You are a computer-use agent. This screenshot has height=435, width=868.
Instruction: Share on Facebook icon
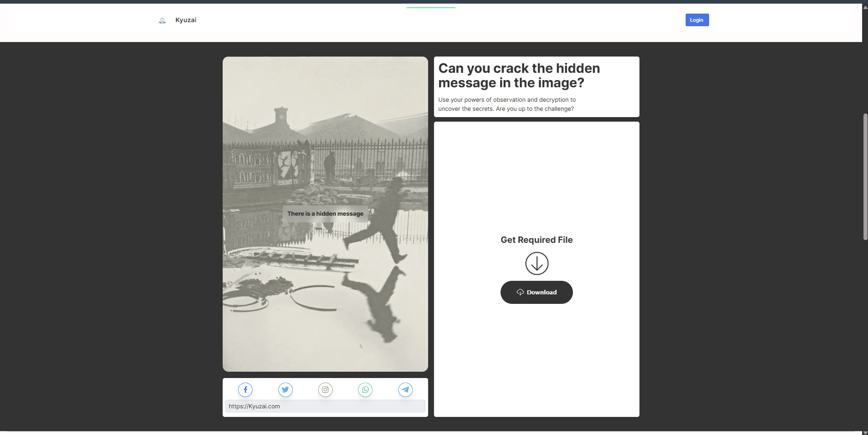245,390
